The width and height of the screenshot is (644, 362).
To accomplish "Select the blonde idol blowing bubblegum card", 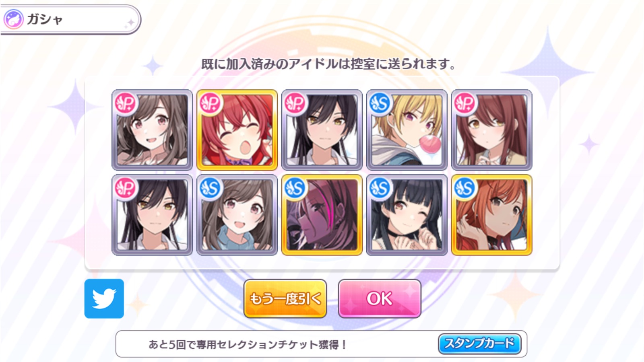I will click(407, 130).
